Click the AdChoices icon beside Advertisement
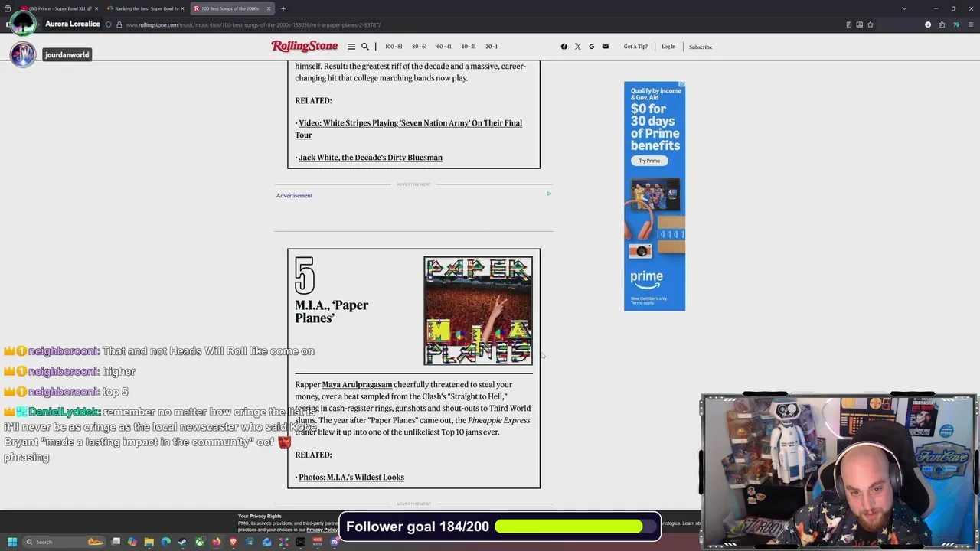The image size is (980, 551). tap(549, 194)
